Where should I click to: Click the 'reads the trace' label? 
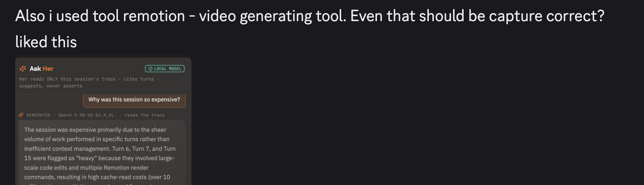pos(145,115)
